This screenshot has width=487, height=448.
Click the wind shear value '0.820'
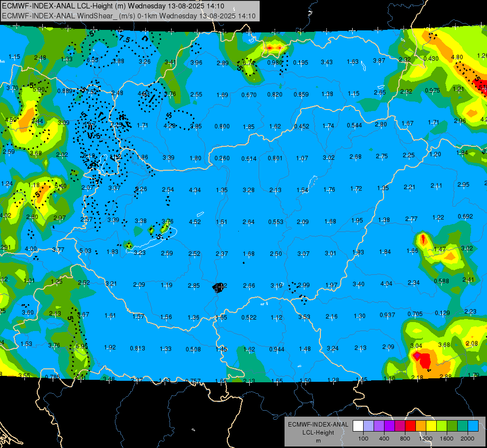pyautogui.click(x=275, y=95)
